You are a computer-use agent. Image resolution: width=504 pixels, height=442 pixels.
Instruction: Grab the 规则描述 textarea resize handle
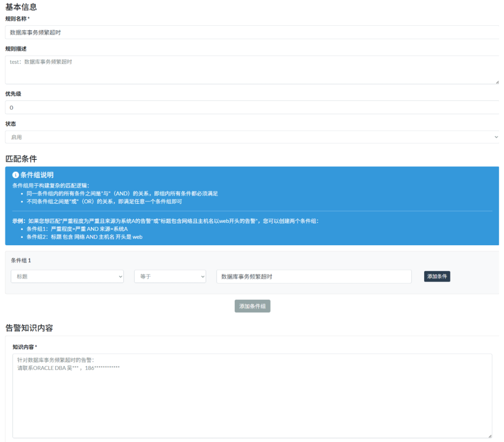(x=497, y=82)
